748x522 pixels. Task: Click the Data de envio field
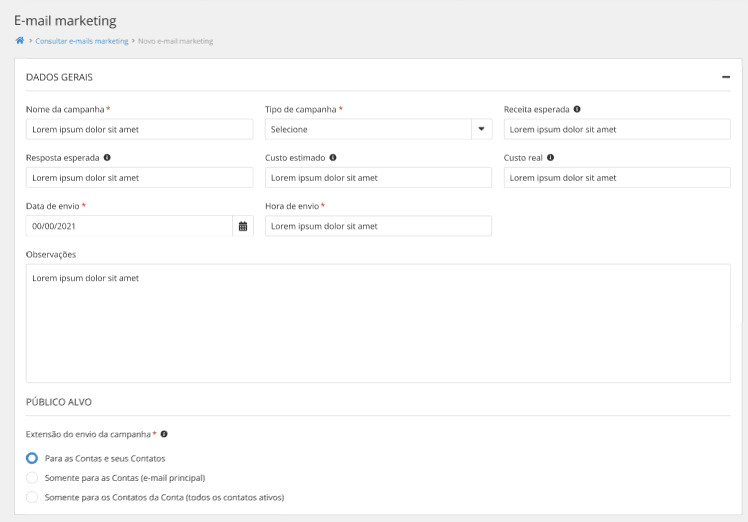[x=129, y=226]
